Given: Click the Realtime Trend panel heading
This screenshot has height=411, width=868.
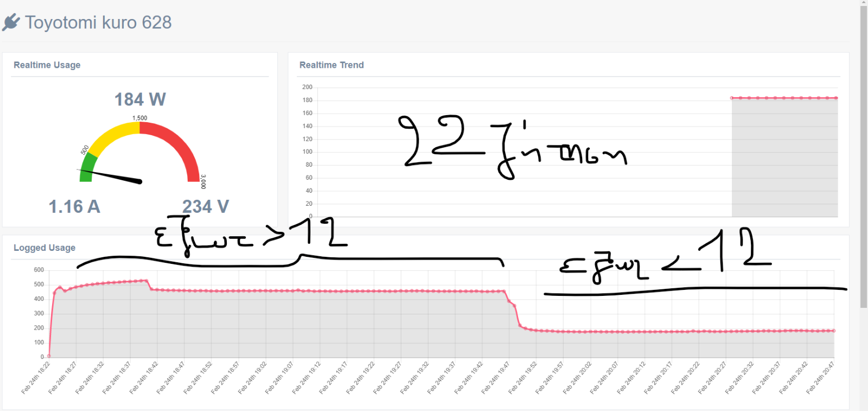Looking at the screenshot, I should 331,65.
